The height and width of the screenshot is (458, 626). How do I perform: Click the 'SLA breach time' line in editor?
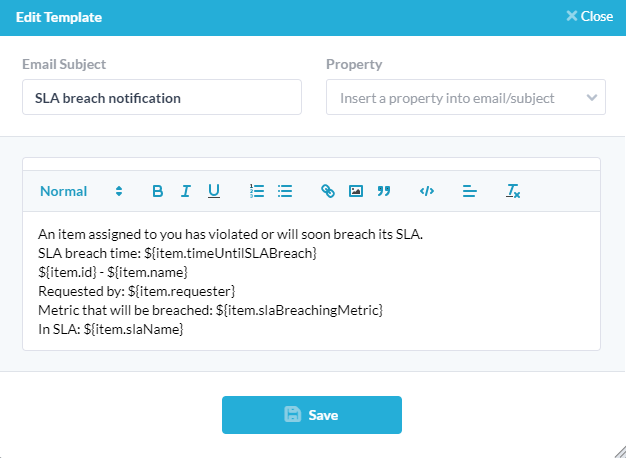(x=176, y=253)
